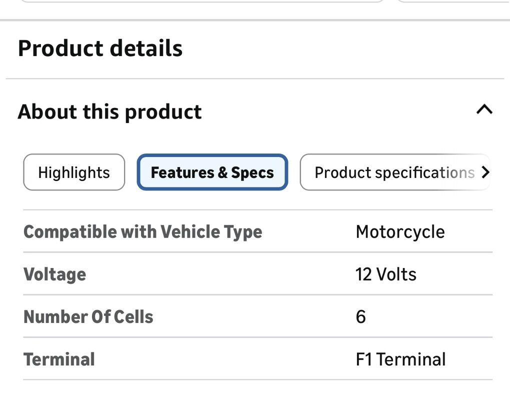Select the Number Of Cells label
The height and width of the screenshot is (420, 510).
tap(88, 317)
